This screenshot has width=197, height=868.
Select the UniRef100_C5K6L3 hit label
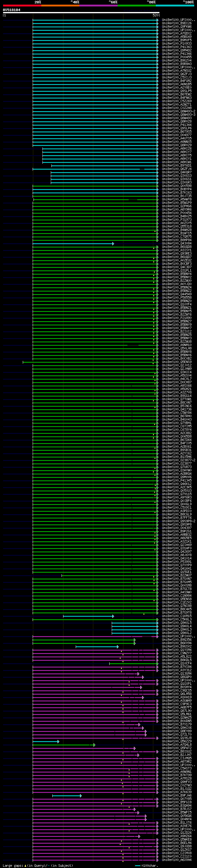coord(177,619)
